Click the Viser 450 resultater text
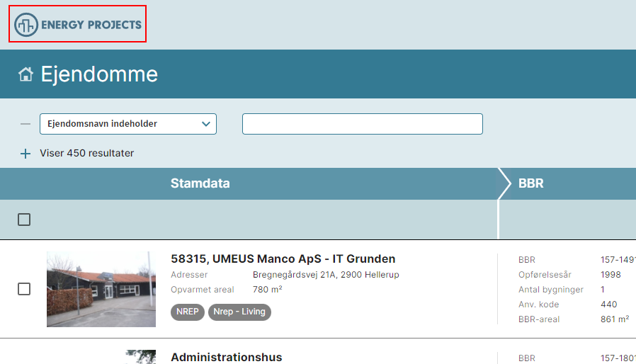Viewport: 636px width, 364px height. (87, 153)
